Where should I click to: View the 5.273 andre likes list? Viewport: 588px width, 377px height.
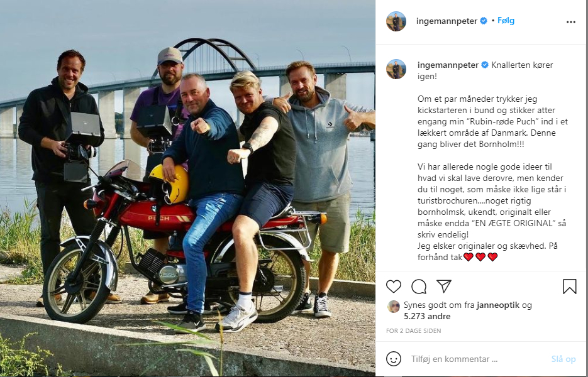[x=427, y=316]
